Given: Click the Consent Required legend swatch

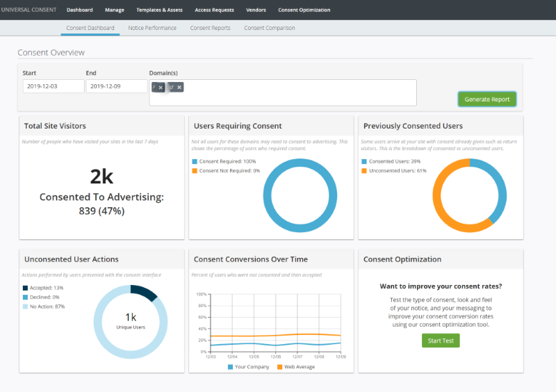Looking at the screenshot, I should click(196, 161).
